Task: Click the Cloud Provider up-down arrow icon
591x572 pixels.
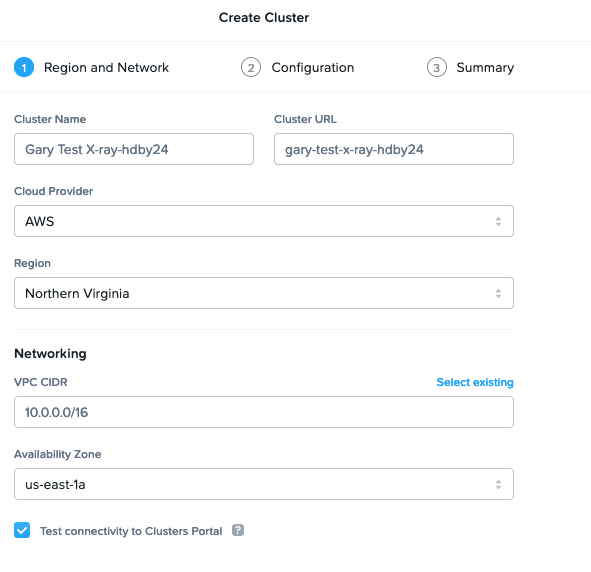Action: (x=498, y=222)
